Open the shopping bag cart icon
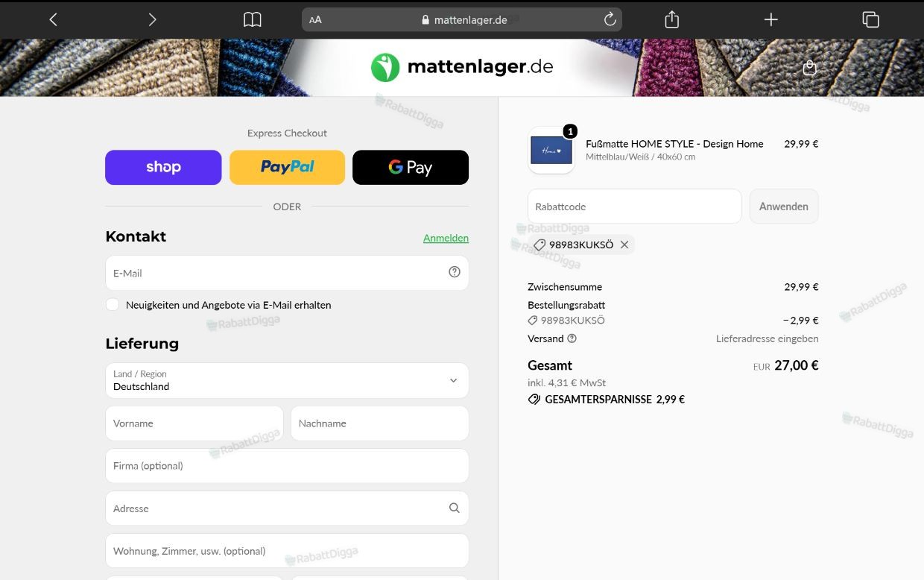924x580 pixels. point(810,68)
